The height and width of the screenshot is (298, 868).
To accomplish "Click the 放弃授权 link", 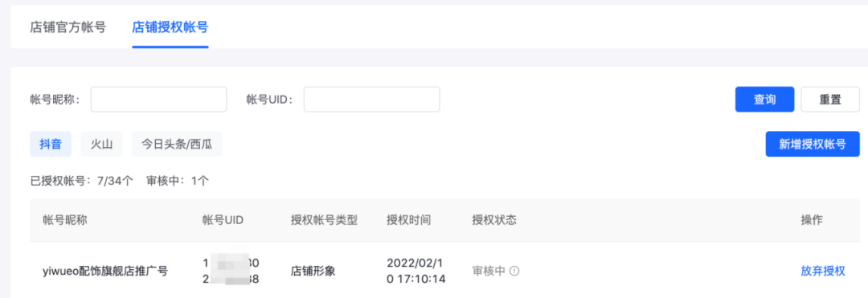I will pos(823,271).
